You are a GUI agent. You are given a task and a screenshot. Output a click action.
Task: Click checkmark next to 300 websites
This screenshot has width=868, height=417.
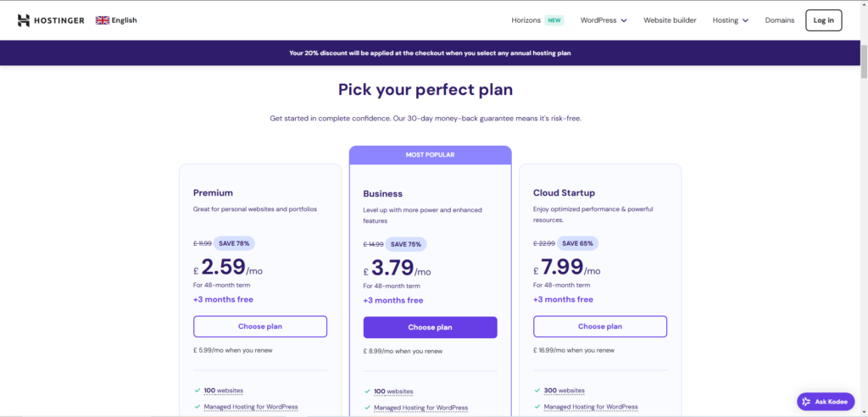537,391
